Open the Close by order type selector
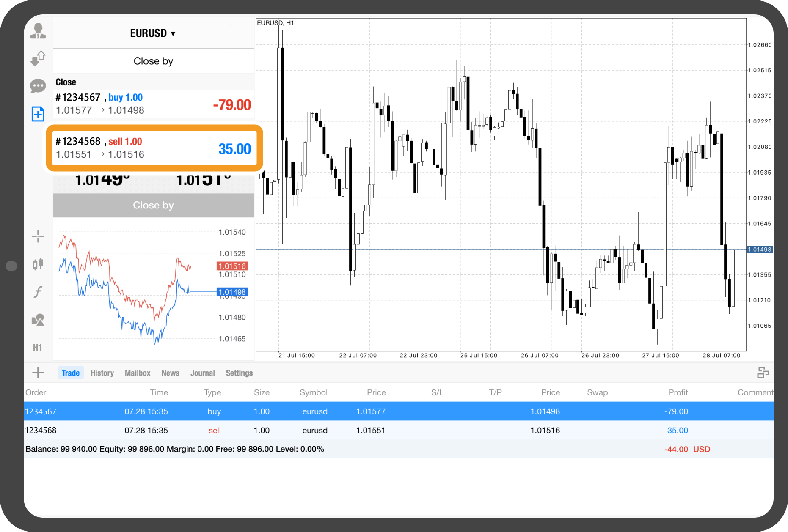The image size is (788, 532). tap(153, 61)
